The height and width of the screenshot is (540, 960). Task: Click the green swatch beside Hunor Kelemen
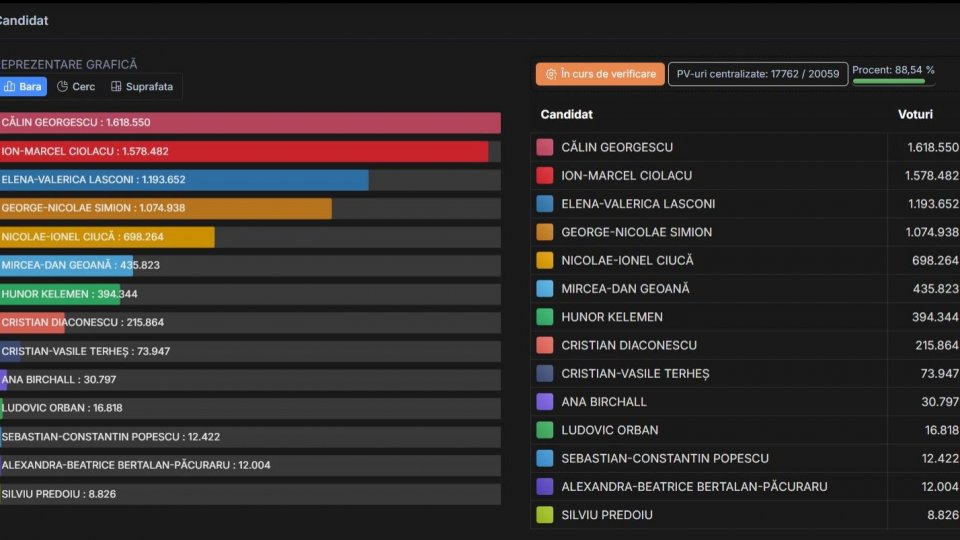[x=545, y=317]
